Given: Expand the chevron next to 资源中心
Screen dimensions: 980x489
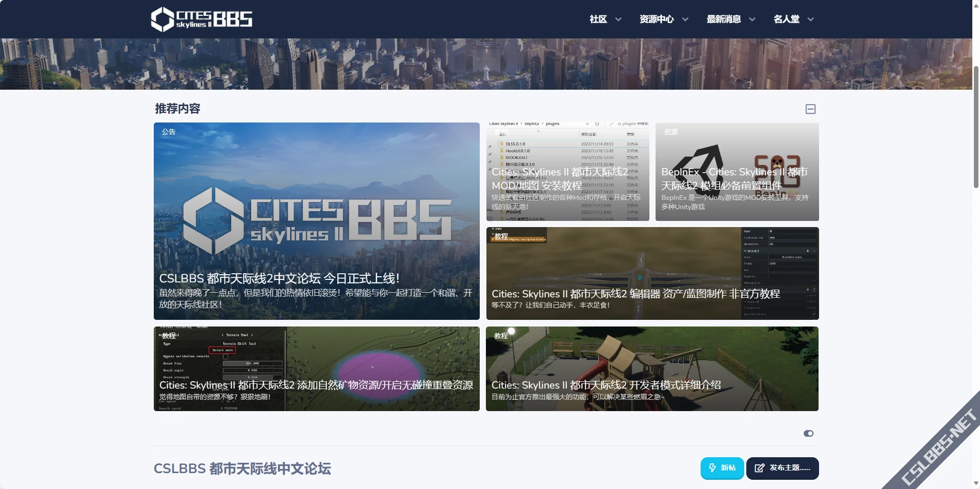Looking at the screenshot, I should [x=685, y=19].
